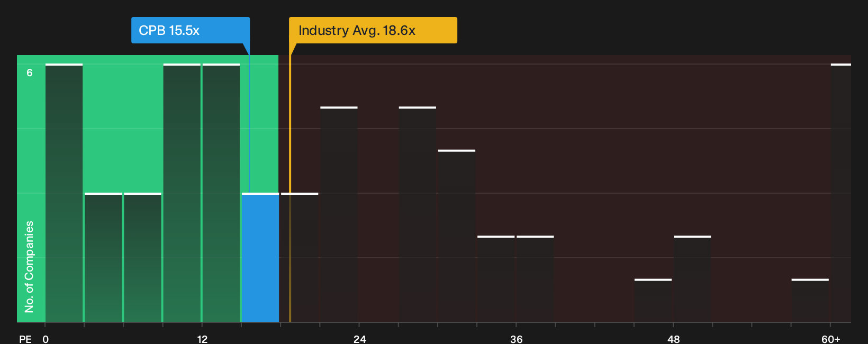Click the first bar at PE 0

point(64,193)
